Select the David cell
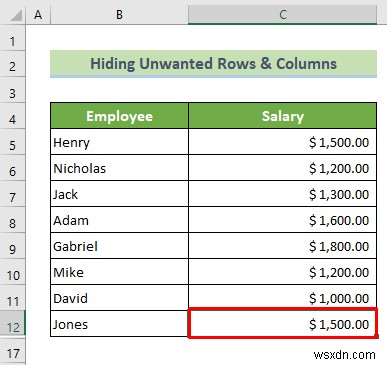The image size is (387, 365). pyautogui.click(x=119, y=298)
